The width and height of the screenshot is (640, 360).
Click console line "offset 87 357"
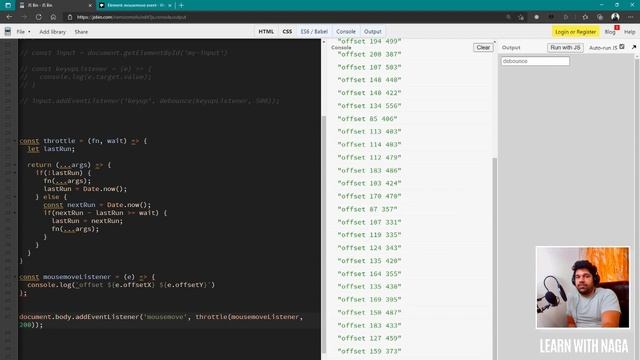pos(367,209)
